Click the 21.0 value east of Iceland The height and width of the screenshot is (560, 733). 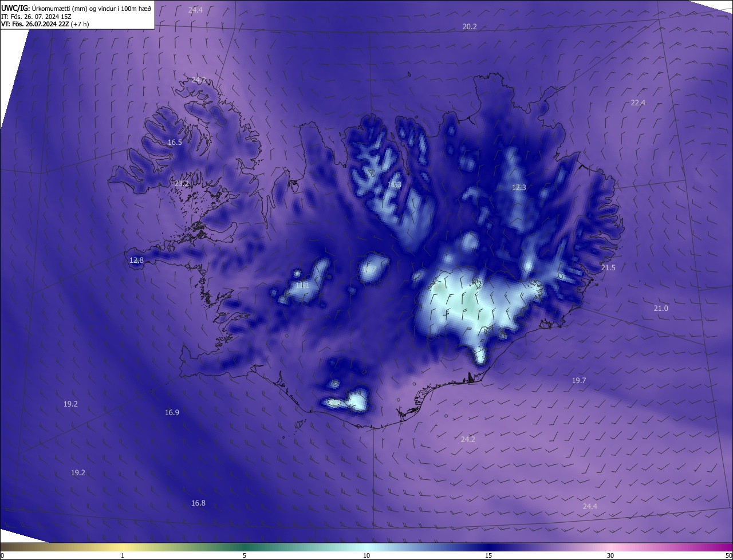[661, 309]
